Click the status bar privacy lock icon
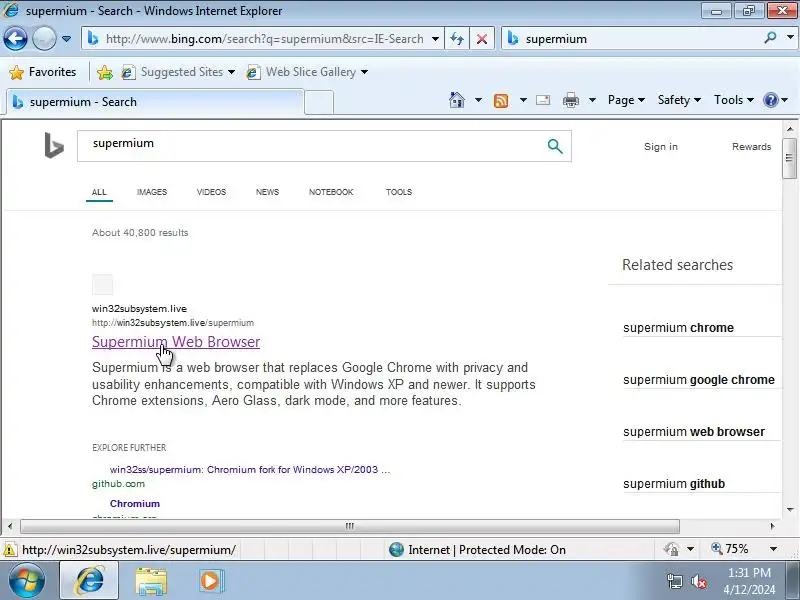This screenshot has width=800, height=600. 671,549
